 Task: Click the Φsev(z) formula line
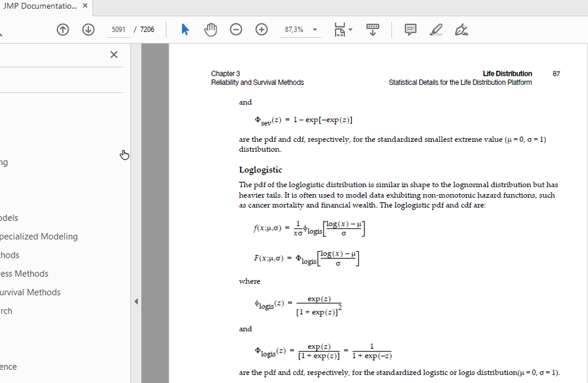(x=303, y=120)
